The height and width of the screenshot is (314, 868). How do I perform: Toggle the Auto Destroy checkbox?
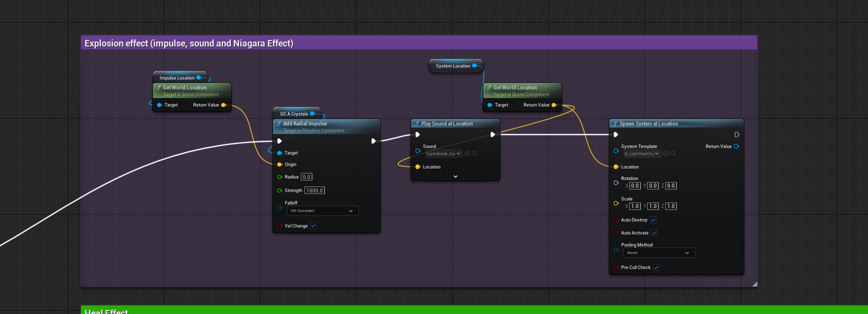pos(653,220)
